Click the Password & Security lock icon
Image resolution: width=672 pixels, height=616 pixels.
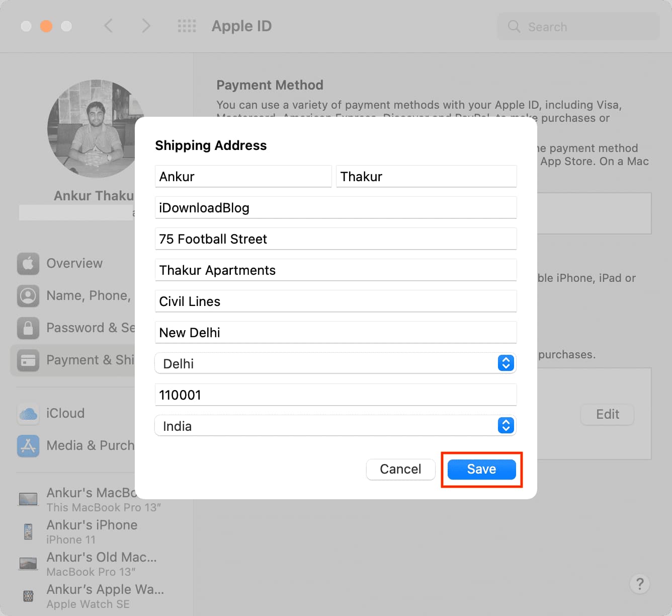[x=28, y=328]
